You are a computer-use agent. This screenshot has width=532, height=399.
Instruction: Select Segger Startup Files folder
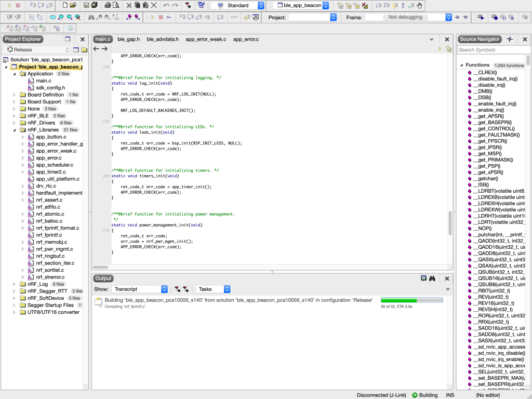click(50, 305)
